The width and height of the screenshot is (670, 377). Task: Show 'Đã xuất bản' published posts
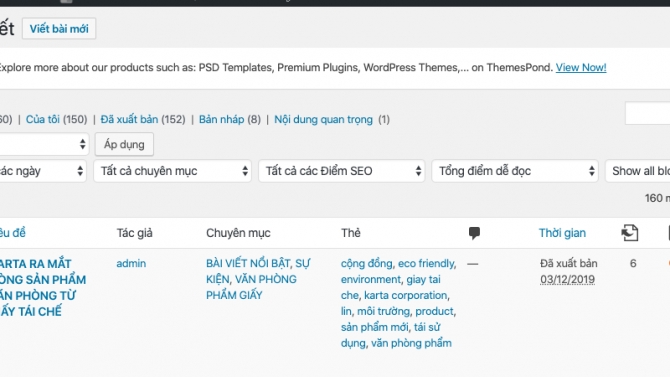click(129, 119)
